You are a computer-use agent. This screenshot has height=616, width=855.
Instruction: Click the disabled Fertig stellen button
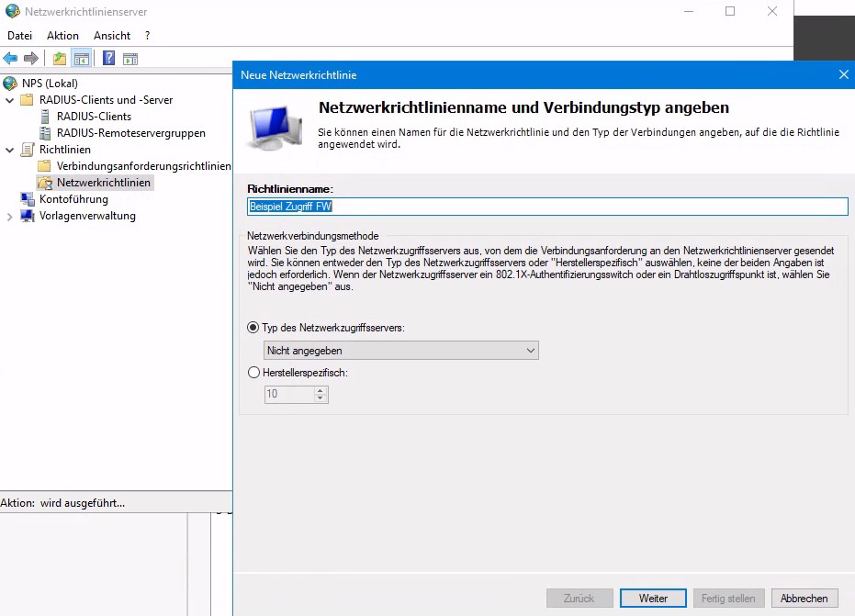click(x=728, y=598)
